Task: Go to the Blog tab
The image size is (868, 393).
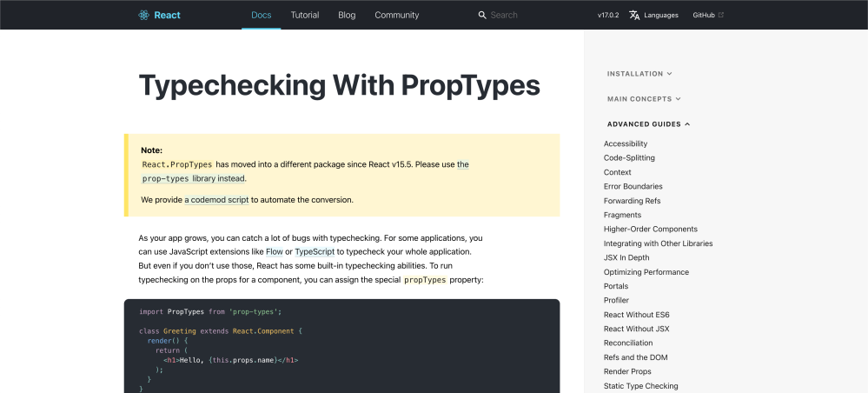Action: click(x=347, y=15)
